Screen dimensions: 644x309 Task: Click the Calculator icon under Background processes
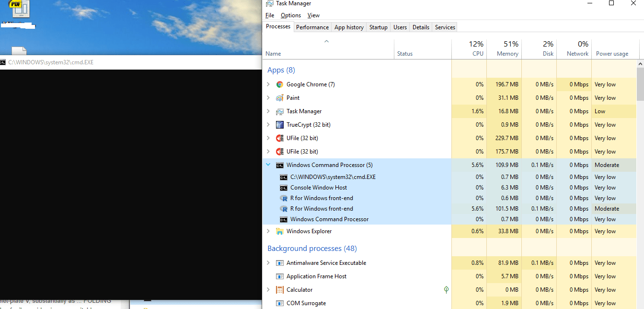point(279,289)
